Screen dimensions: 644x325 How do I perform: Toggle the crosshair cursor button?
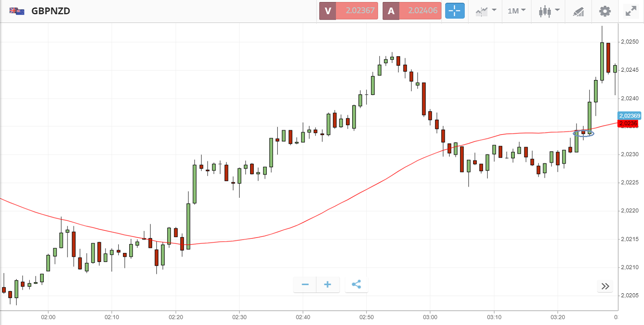[x=455, y=11]
